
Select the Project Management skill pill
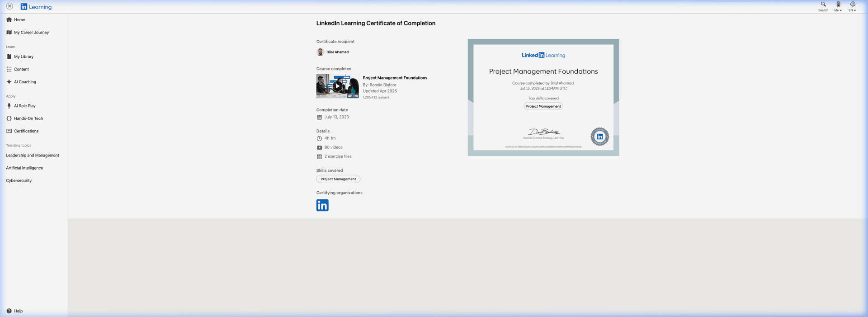coord(338,179)
